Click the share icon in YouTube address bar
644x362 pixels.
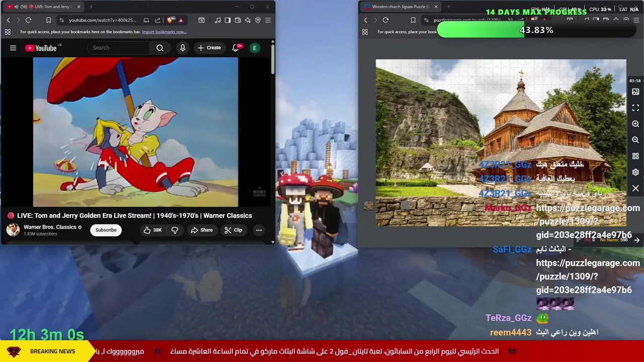(x=157, y=20)
